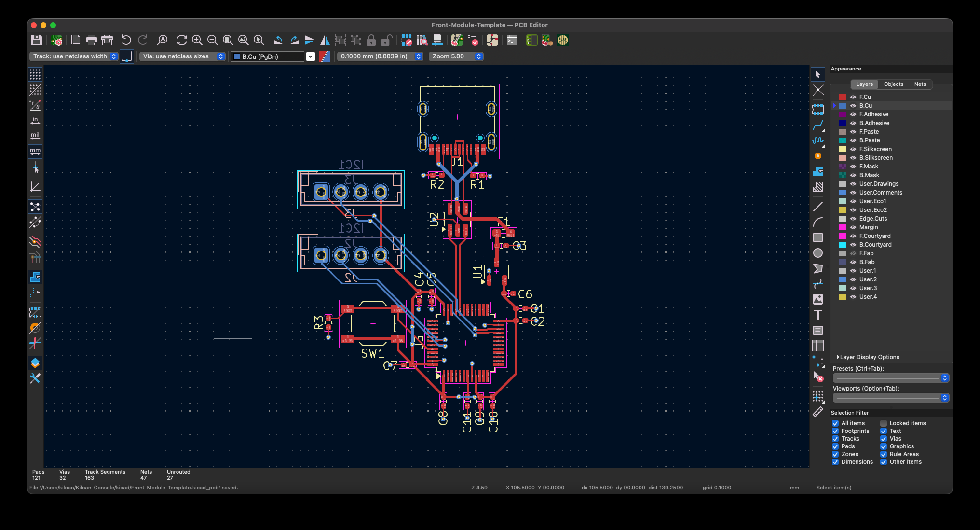Open the Track width dropdown
This screenshot has height=530, width=980.
[74, 56]
